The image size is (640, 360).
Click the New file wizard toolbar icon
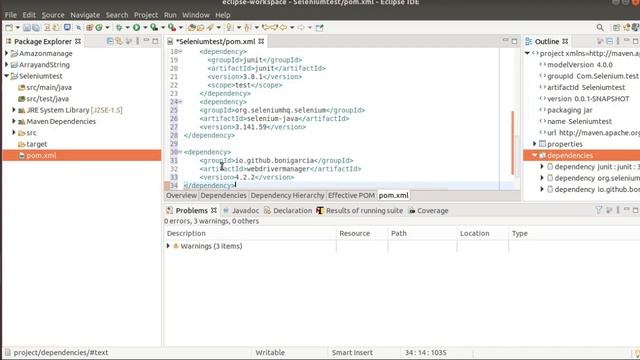click(x=9, y=28)
